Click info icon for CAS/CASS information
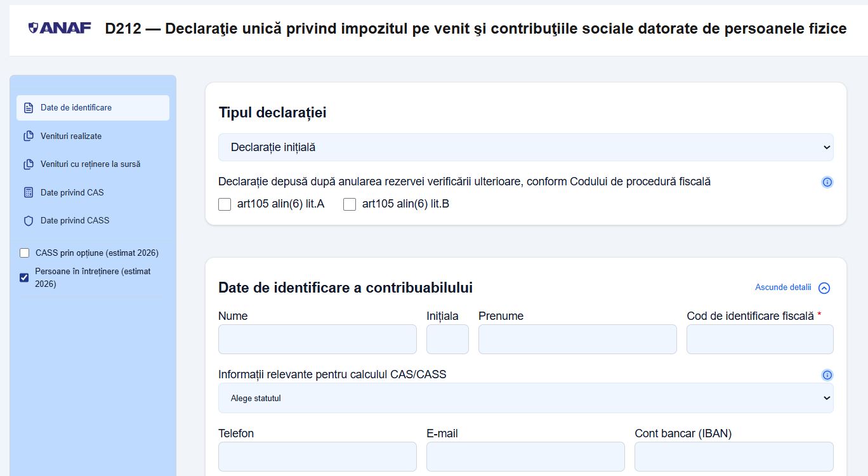The width and height of the screenshot is (868, 476). coord(827,375)
